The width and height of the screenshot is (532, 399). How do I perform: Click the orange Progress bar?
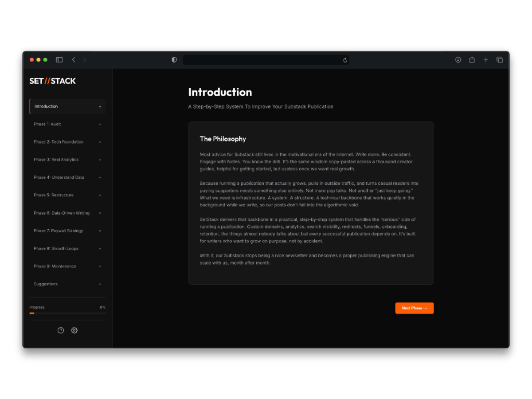(31, 313)
